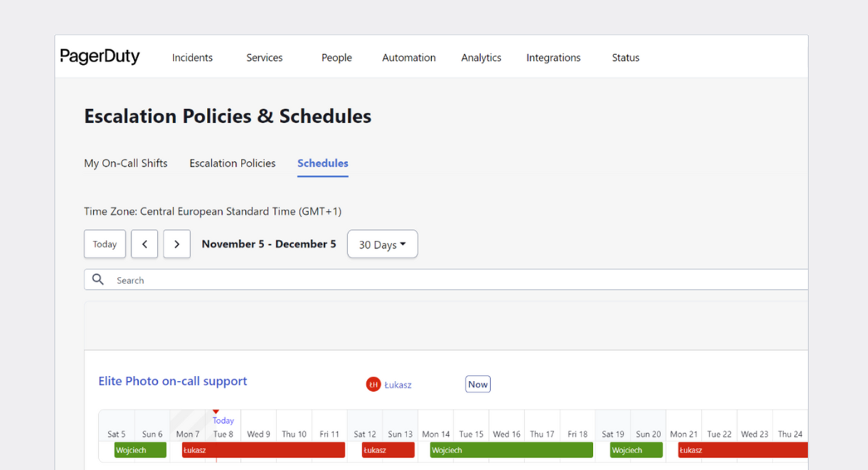
Task: Select the Schedules tab
Action: 323,163
